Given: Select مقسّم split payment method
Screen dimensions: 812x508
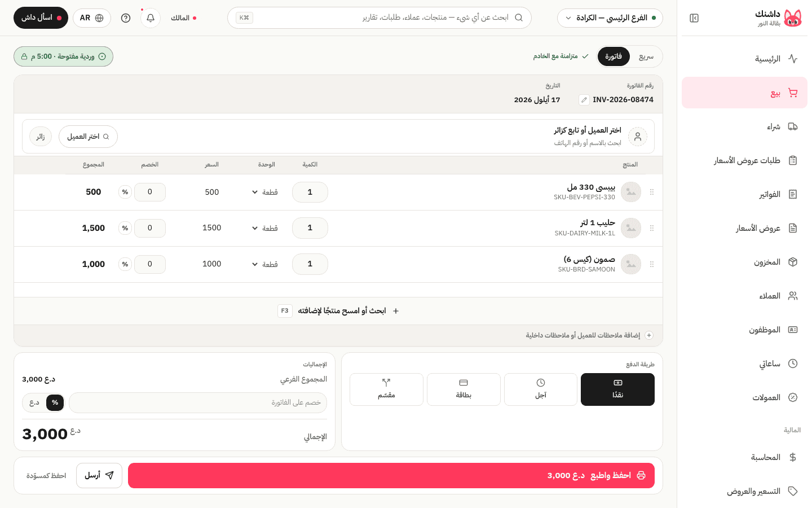Looking at the screenshot, I should (386, 389).
